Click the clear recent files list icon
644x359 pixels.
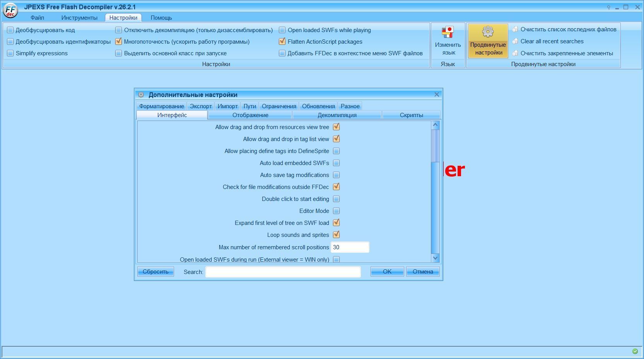515,29
